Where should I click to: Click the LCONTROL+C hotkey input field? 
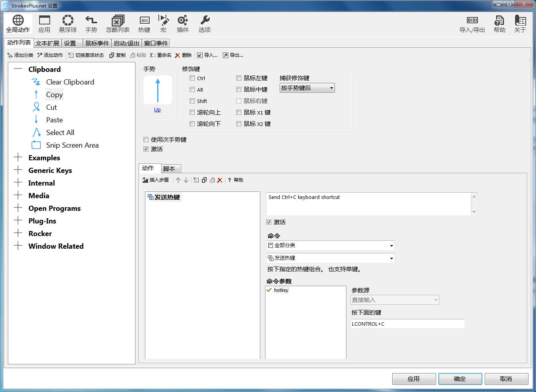tap(407, 324)
